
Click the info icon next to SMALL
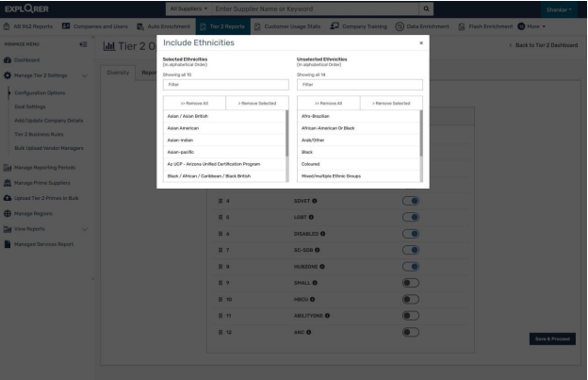click(x=314, y=282)
